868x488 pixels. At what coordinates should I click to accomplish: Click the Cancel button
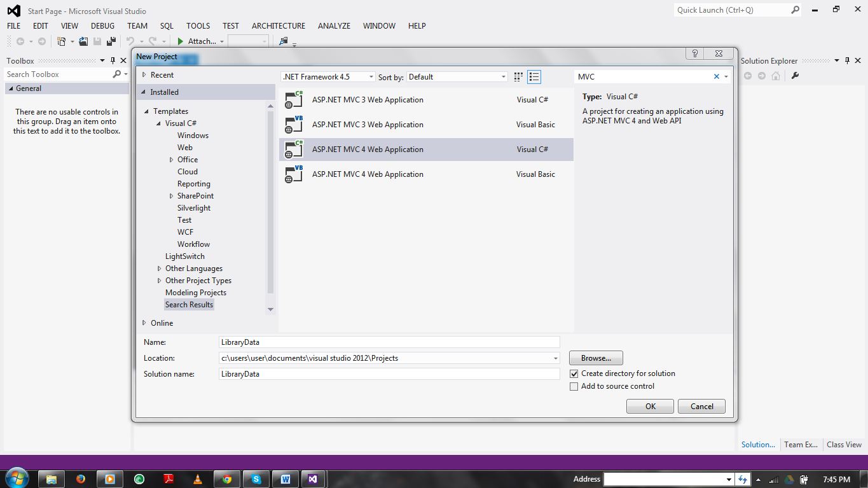pyautogui.click(x=701, y=407)
